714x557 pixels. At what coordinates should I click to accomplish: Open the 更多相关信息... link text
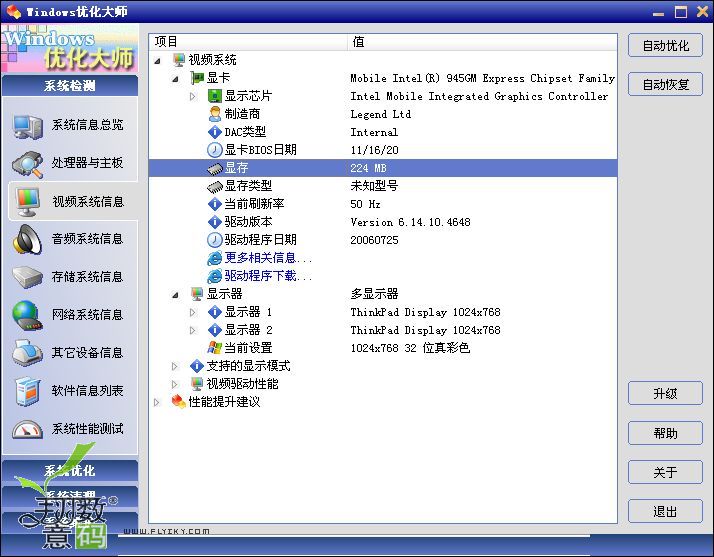268,258
